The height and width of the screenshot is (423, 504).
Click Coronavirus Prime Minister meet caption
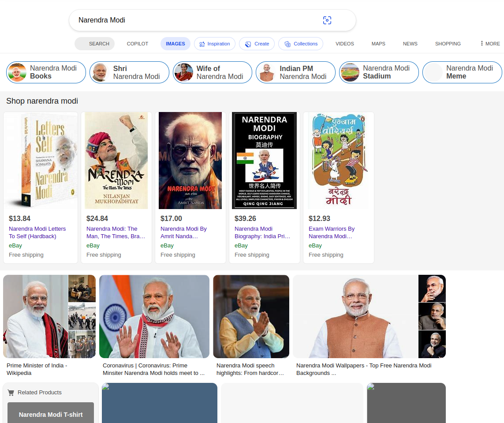[x=153, y=369]
